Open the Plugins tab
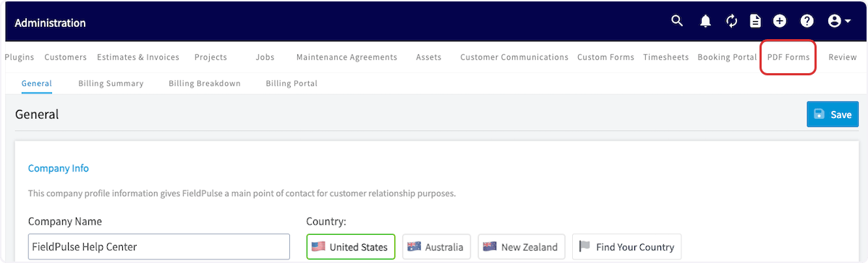 click(20, 57)
